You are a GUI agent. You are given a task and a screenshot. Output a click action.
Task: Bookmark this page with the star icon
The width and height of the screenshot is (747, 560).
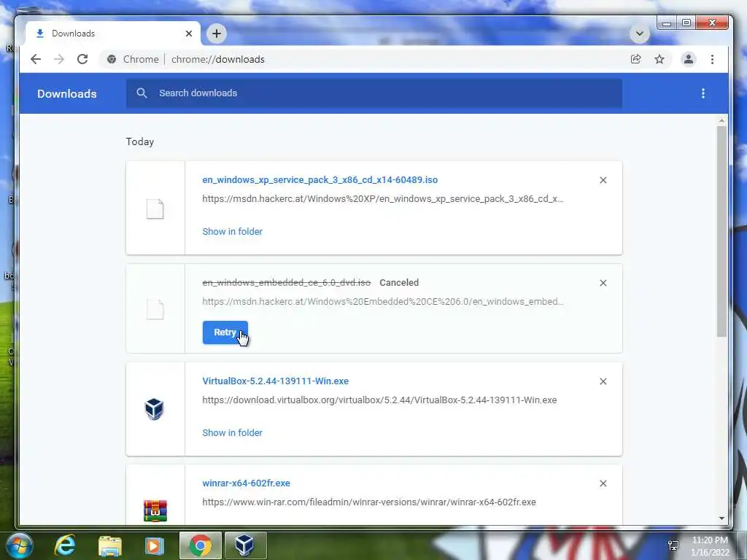point(659,59)
